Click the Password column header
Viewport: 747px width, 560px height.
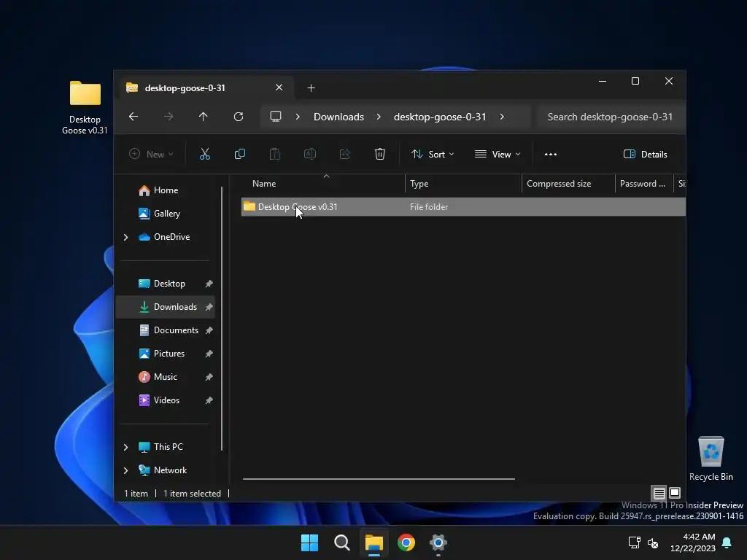pos(643,184)
